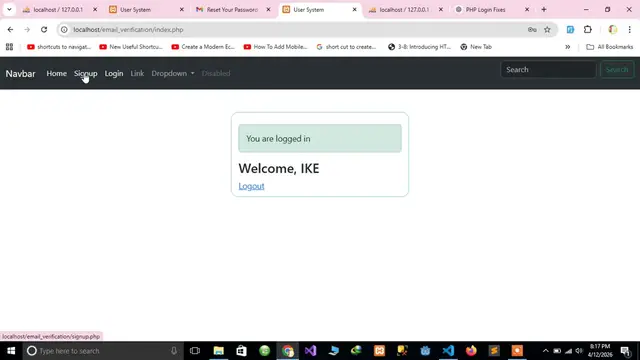Add a new browser tab
Image resolution: width=640 pixels, height=360 pixels.
(544, 9)
